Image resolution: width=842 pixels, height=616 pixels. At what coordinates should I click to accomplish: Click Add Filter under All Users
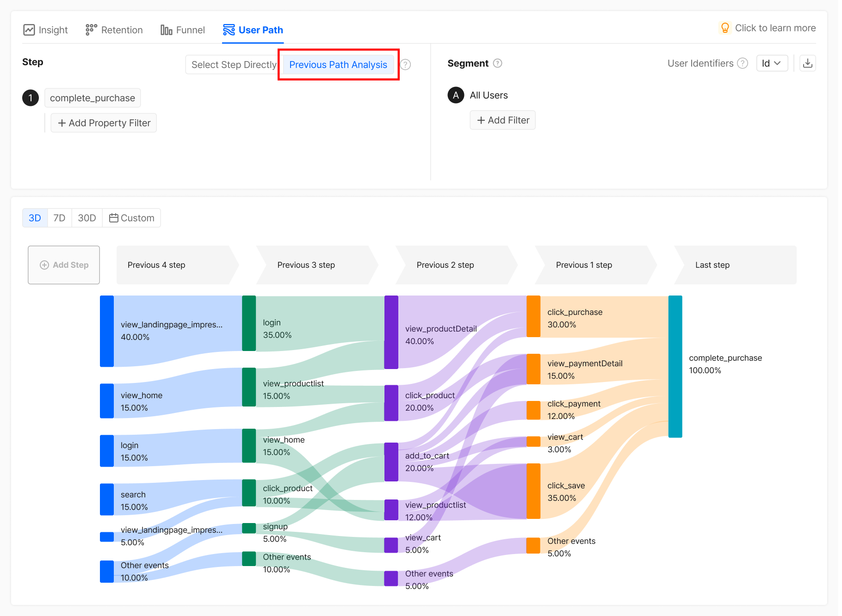click(502, 120)
